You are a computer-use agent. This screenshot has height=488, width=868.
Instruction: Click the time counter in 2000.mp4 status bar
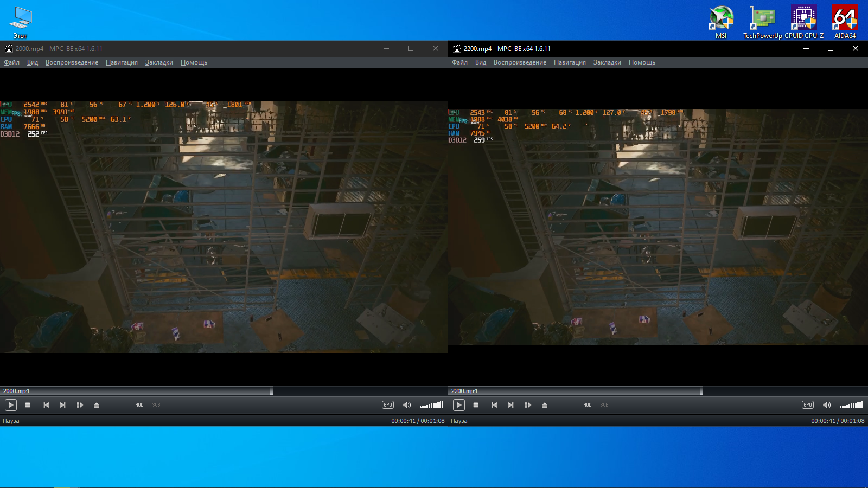pyautogui.click(x=418, y=421)
